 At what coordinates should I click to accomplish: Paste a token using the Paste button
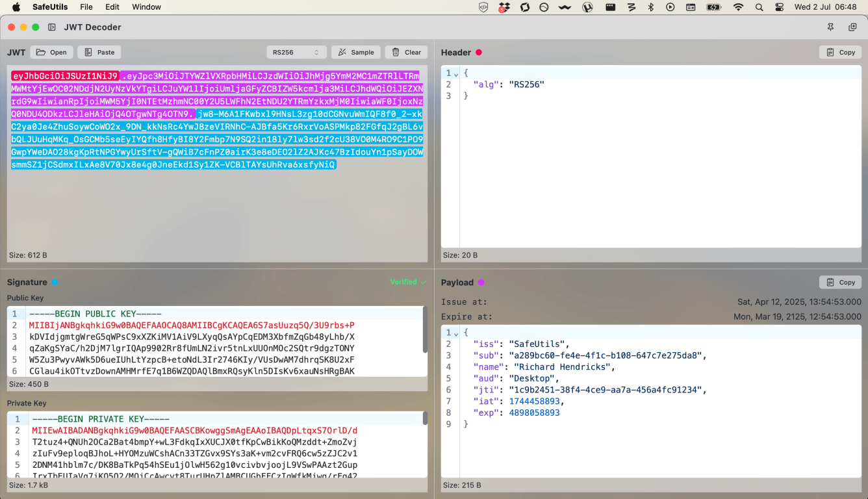click(x=99, y=52)
